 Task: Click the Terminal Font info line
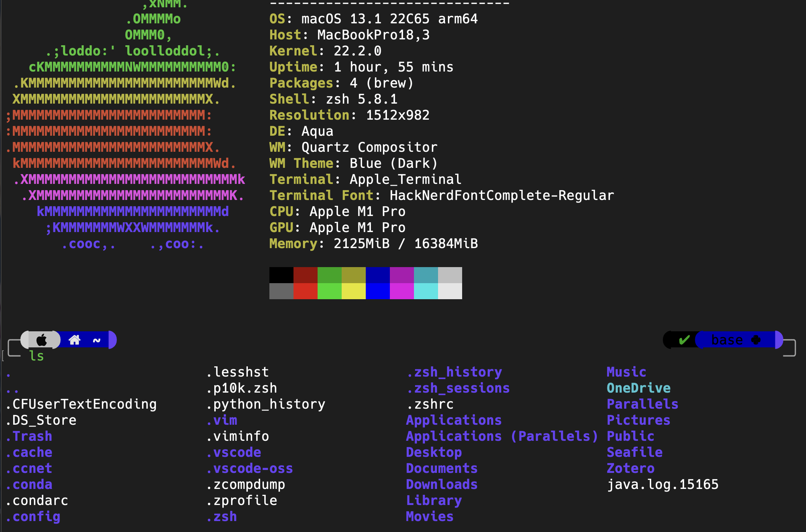(441, 196)
